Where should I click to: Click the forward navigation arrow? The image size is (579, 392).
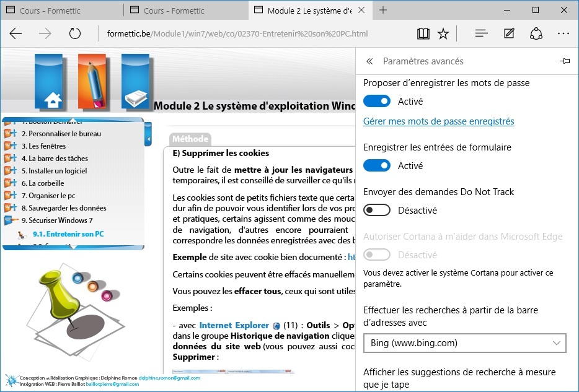(45, 33)
